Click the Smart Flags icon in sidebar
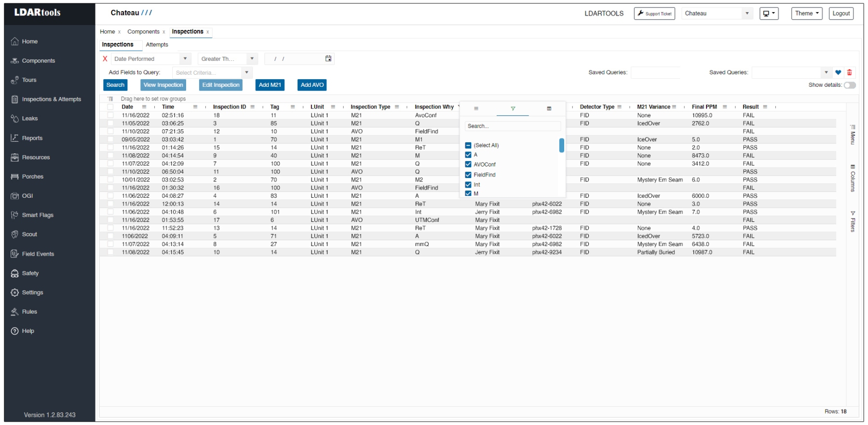 tap(15, 215)
